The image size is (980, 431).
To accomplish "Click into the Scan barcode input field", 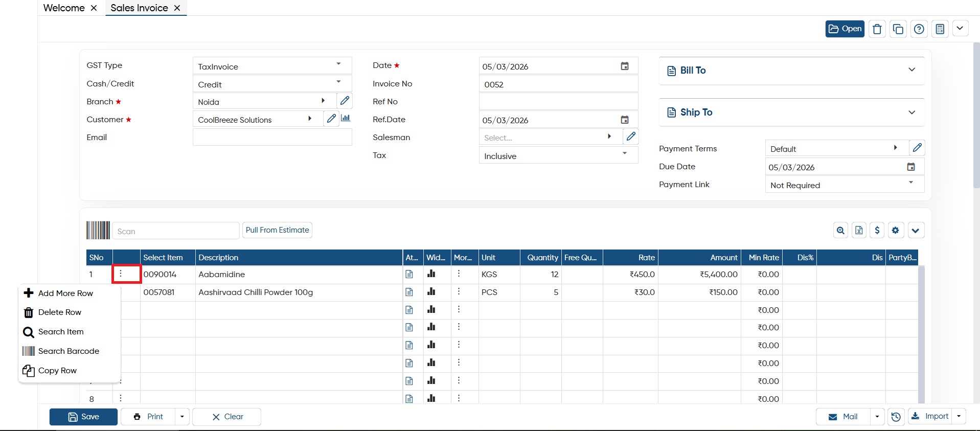I will click(x=176, y=231).
